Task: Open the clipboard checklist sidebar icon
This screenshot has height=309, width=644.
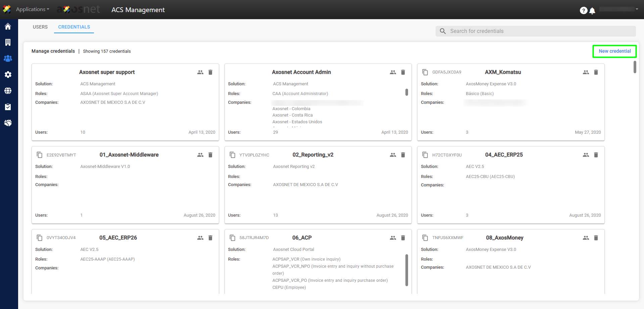Action: coord(8,107)
